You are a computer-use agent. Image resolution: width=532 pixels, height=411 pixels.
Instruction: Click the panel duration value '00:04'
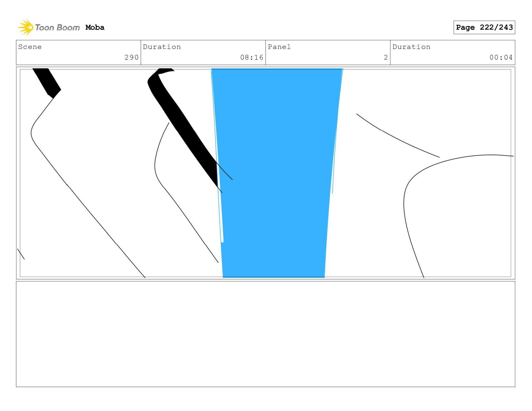pos(501,57)
